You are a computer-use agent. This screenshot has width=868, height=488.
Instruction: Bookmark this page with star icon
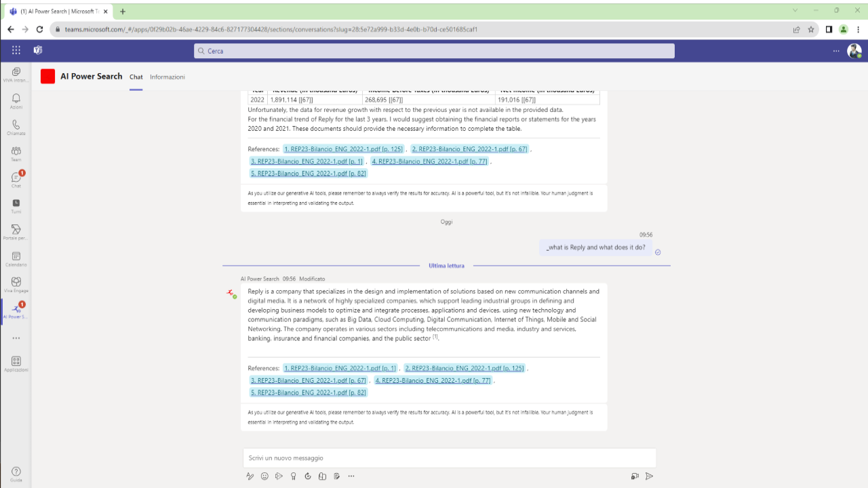coord(811,30)
